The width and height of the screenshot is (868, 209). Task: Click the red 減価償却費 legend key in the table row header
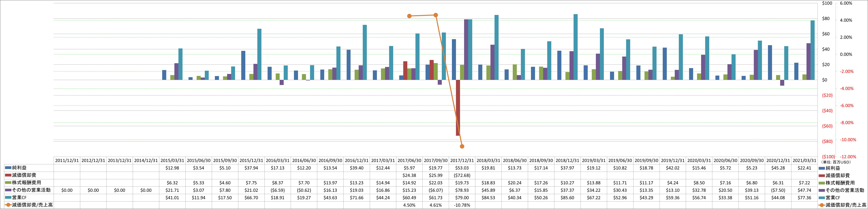(8, 175)
